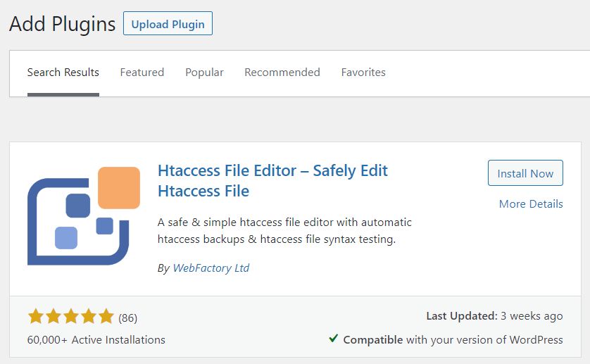Click the Upload Plugin button
Screen dimensions: 590x364
[168, 23]
